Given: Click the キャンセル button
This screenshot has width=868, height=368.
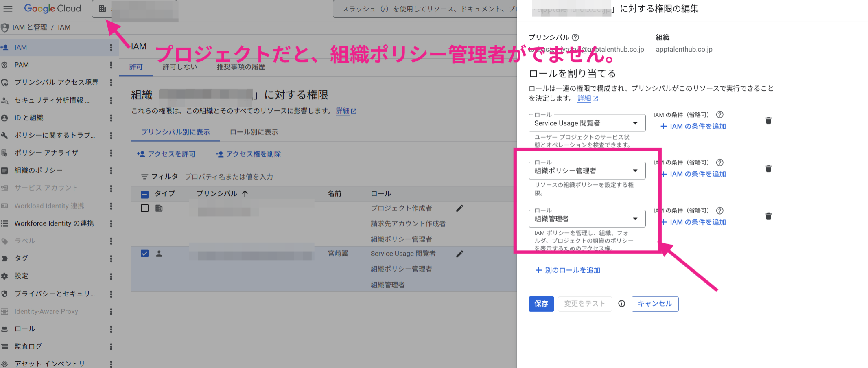Looking at the screenshot, I should (x=655, y=304).
